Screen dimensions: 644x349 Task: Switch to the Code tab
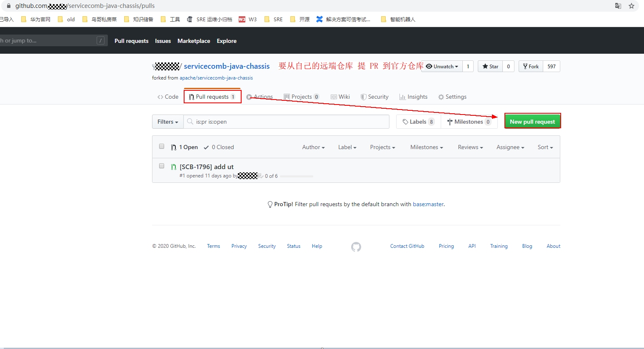[x=168, y=97]
